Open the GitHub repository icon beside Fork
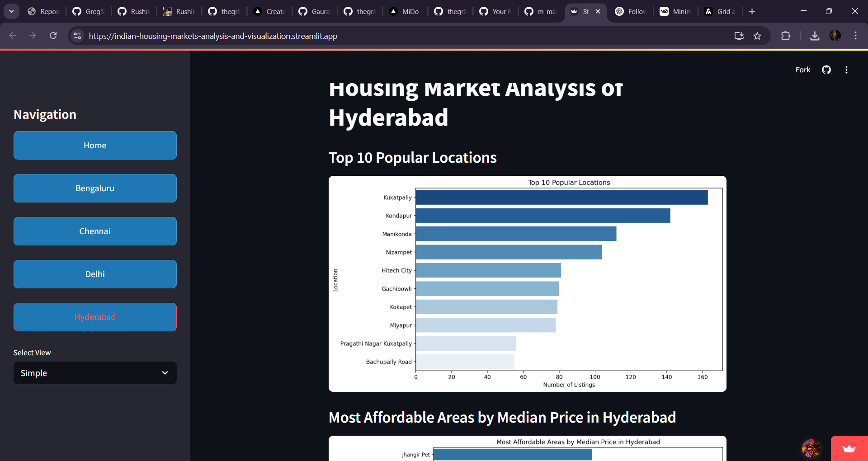This screenshot has height=461, width=868. point(826,70)
